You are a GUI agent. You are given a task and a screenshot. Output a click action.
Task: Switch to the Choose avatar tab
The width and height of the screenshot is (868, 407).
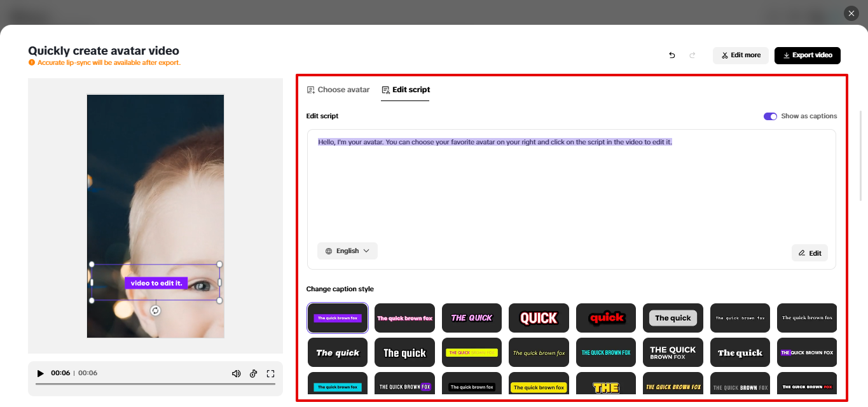coord(338,90)
